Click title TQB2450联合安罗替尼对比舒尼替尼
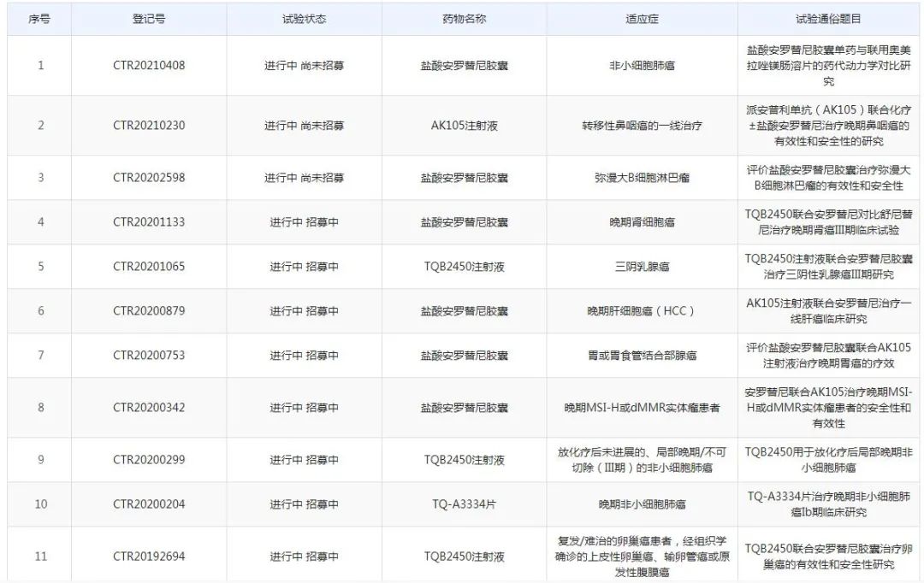The height and width of the screenshot is (583, 924). click(828, 222)
